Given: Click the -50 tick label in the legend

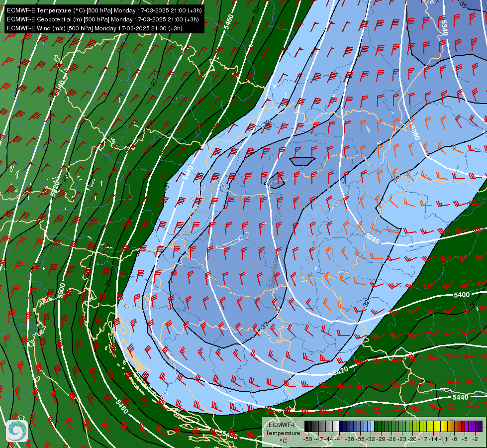Looking at the screenshot, I should click(x=308, y=440).
